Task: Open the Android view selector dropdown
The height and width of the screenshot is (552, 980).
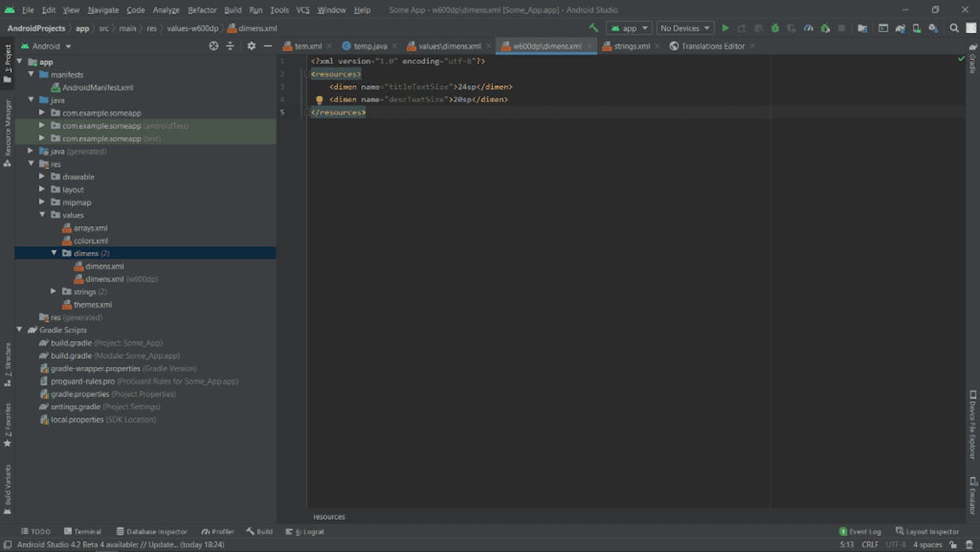Action: pos(46,46)
